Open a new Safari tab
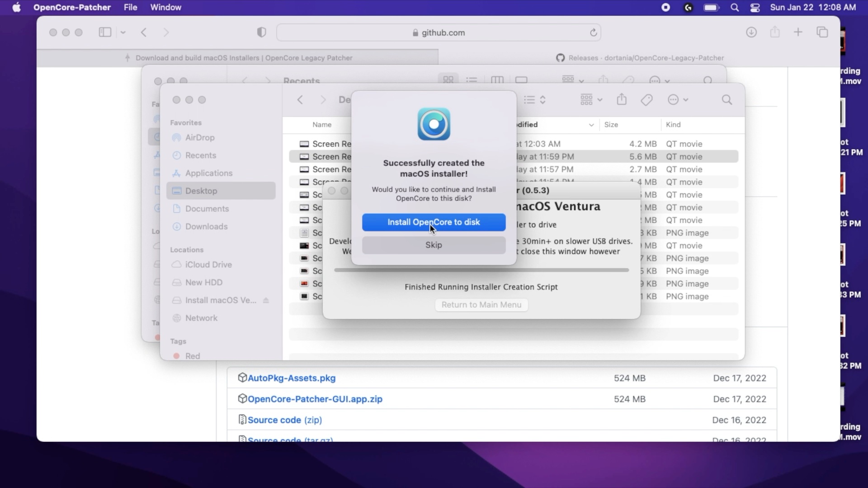 (798, 32)
